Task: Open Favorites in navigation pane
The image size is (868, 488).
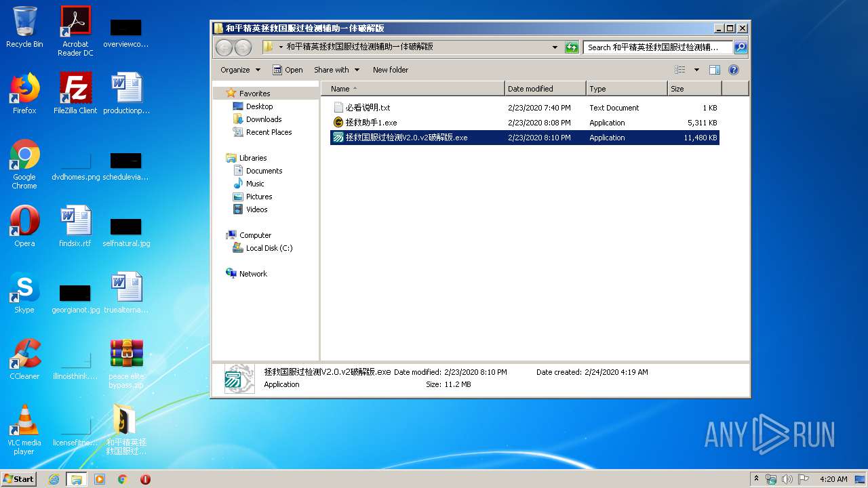Action: (x=254, y=94)
